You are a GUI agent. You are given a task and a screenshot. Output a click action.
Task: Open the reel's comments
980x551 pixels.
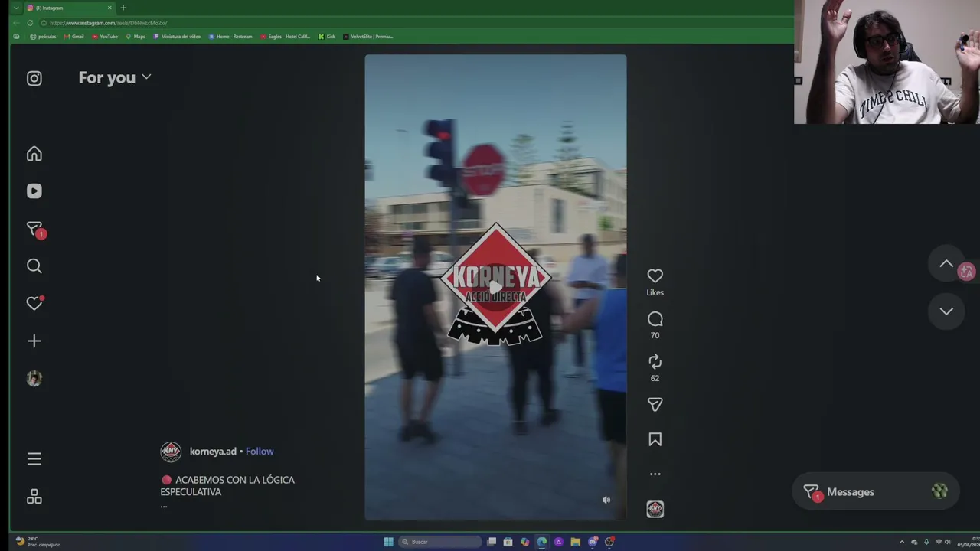pos(655,320)
